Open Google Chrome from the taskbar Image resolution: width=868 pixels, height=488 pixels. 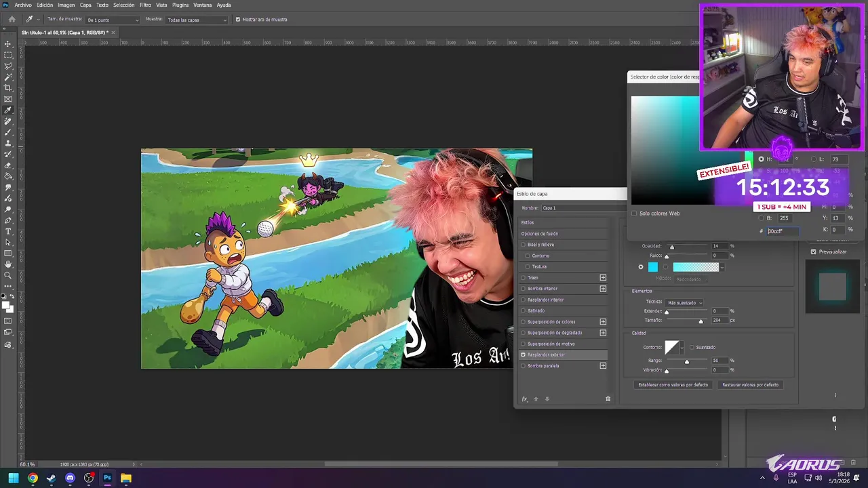tap(33, 478)
